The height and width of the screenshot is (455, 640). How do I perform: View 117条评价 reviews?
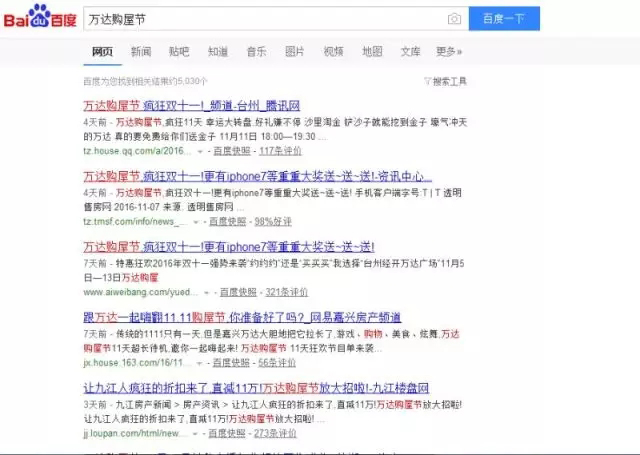[x=280, y=151]
